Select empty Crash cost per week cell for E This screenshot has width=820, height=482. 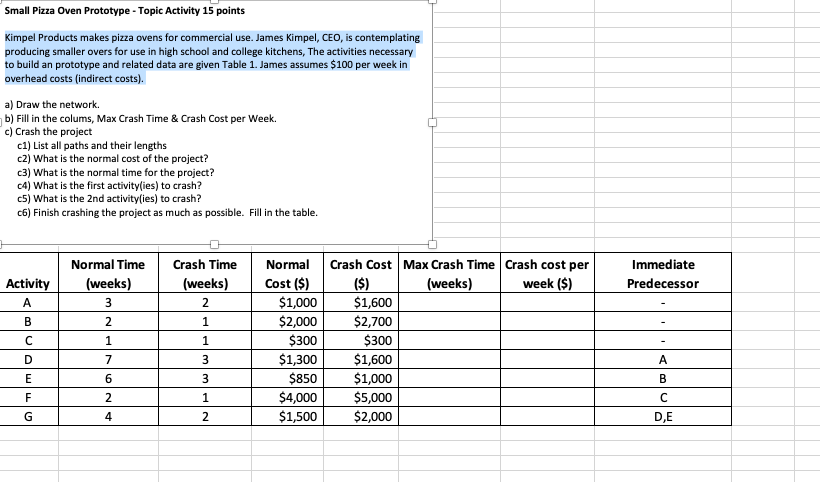pyautogui.click(x=548, y=378)
